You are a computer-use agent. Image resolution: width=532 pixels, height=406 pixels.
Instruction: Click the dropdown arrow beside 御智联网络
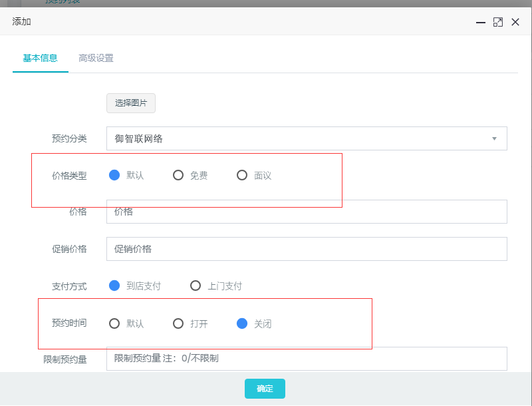coord(494,138)
